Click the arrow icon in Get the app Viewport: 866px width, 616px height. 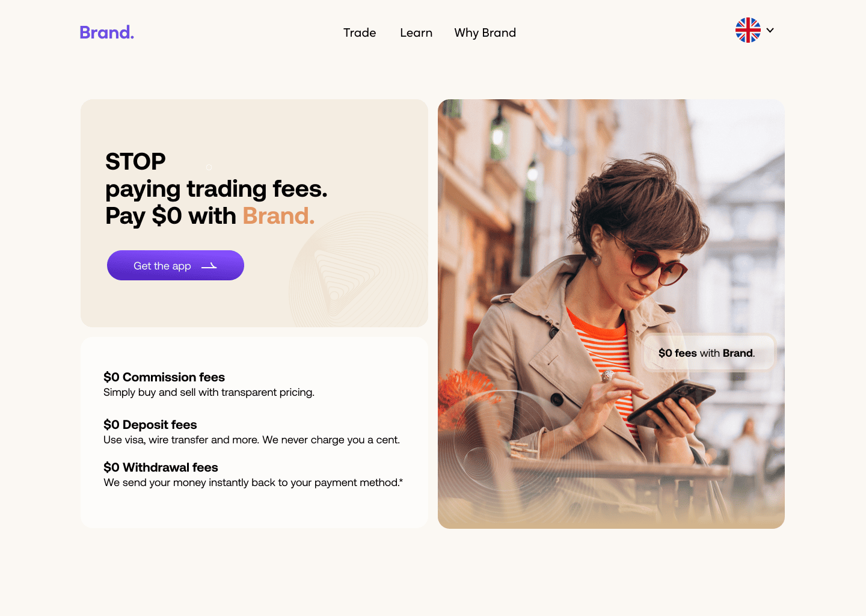[209, 266]
